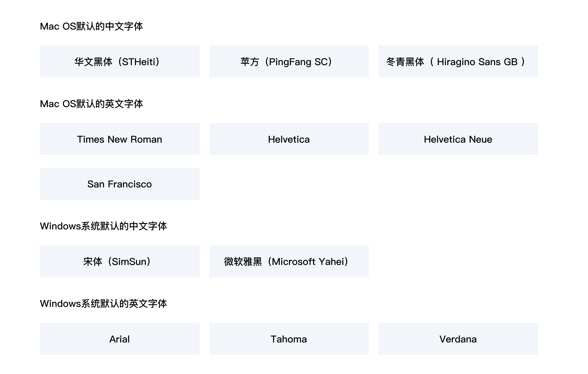Select the 苹方 Chinese label
588x374 pixels.
click(249, 62)
